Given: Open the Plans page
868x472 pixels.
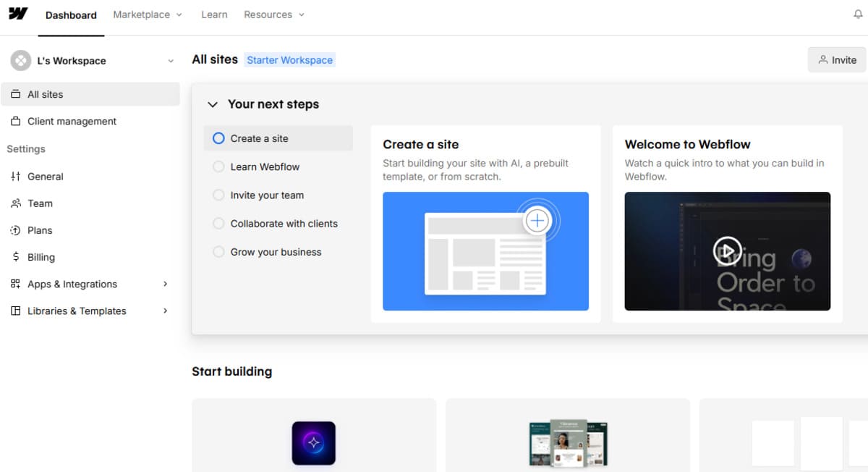Looking at the screenshot, I should [40, 230].
